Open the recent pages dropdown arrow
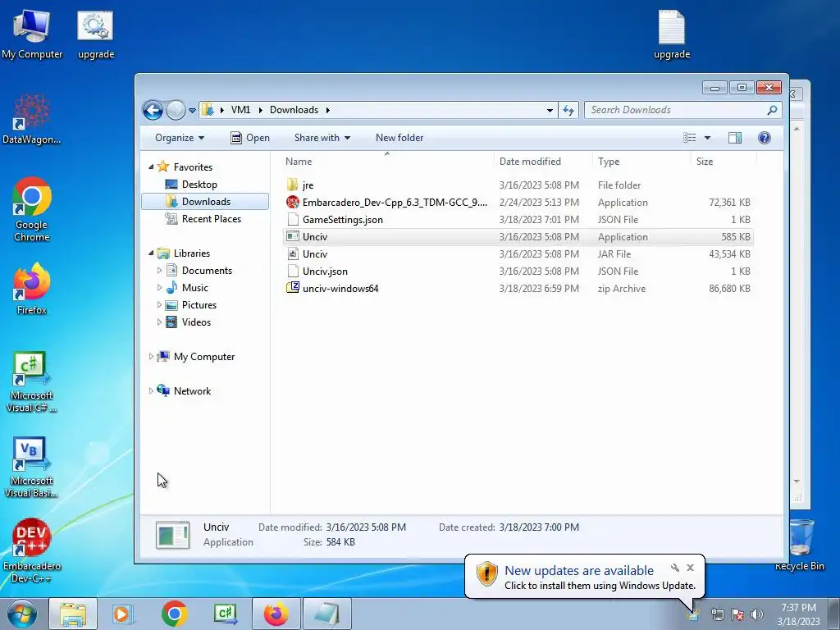The height and width of the screenshot is (630, 840). [192, 111]
